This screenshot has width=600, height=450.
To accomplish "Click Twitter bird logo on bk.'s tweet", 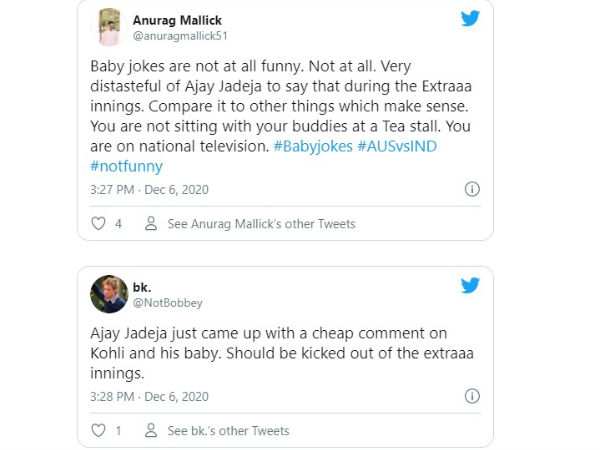I will pos(470,286).
